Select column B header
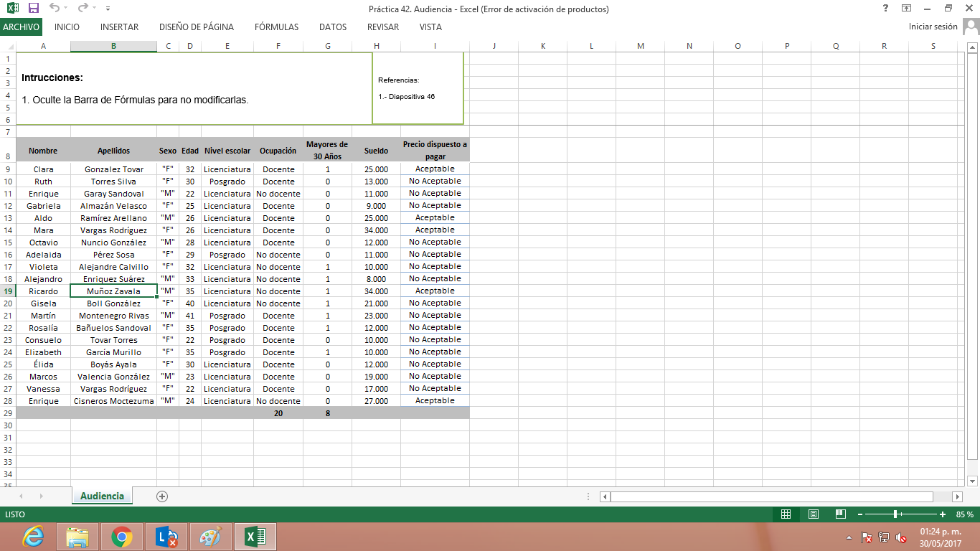 pos(113,46)
